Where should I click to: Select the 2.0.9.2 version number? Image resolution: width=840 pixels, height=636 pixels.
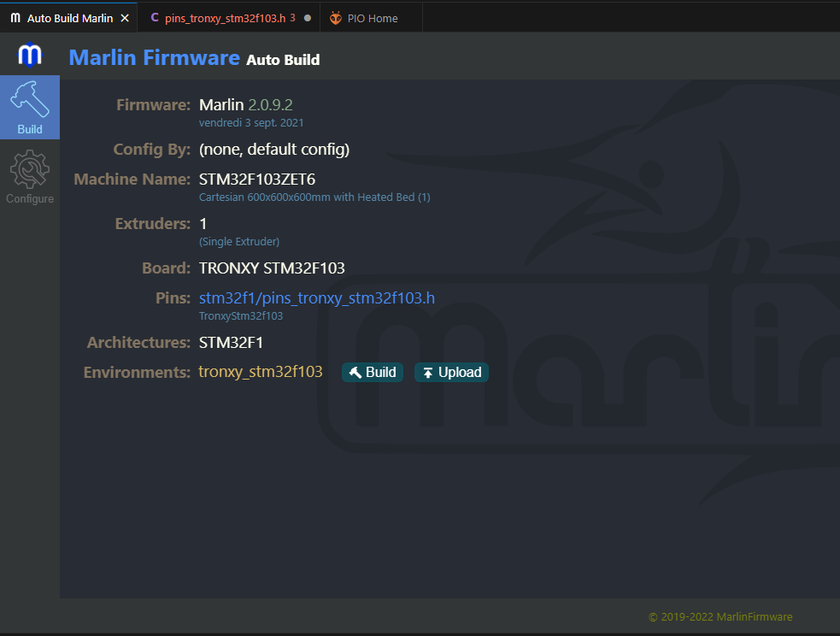pyautogui.click(x=271, y=104)
